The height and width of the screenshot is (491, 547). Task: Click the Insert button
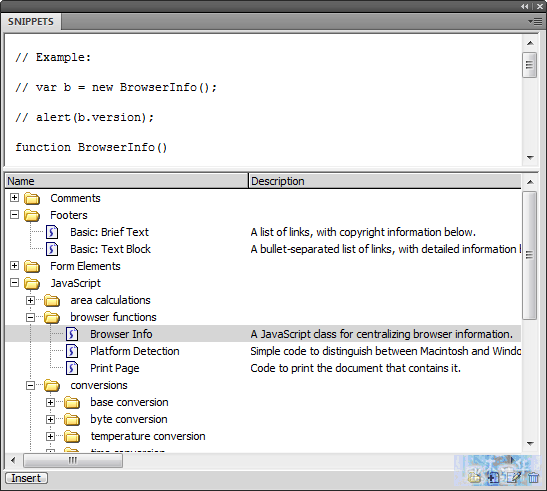tap(27, 478)
